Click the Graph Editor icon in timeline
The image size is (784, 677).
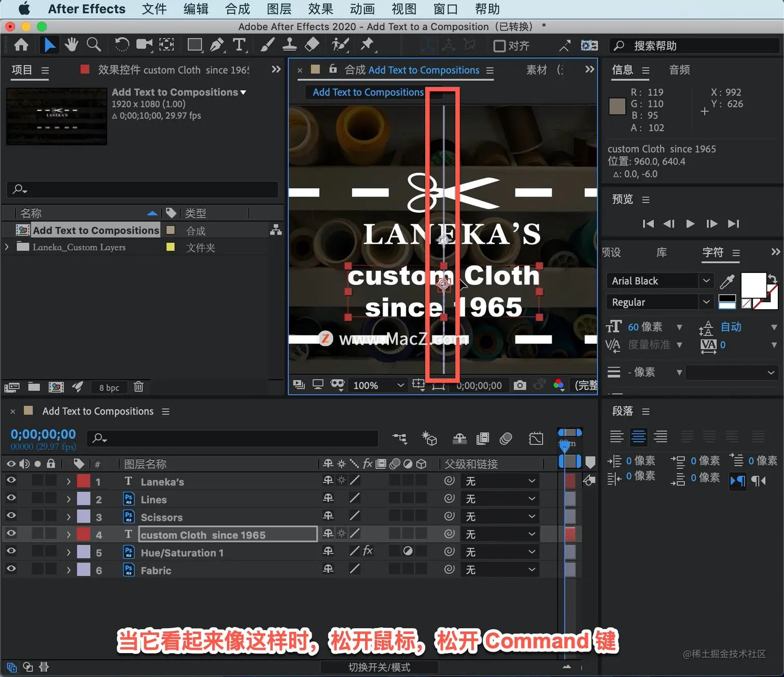point(536,439)
